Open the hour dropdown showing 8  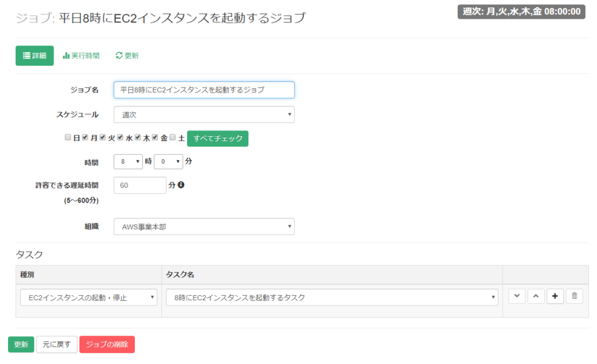coord(127,161)
